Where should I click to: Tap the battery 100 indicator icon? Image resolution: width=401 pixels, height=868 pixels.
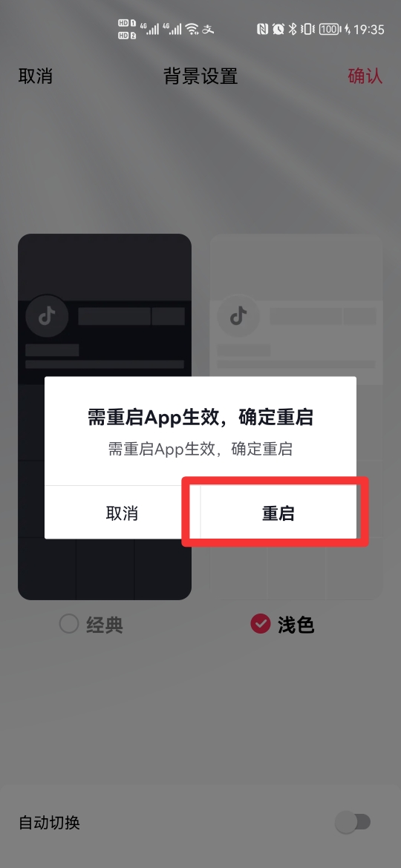[330, 29]
